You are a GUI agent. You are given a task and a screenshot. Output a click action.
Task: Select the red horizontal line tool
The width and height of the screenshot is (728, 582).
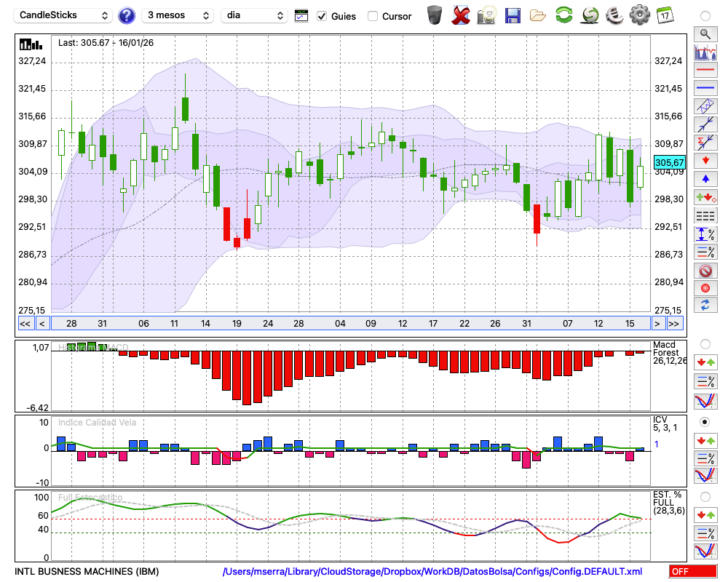705,70
